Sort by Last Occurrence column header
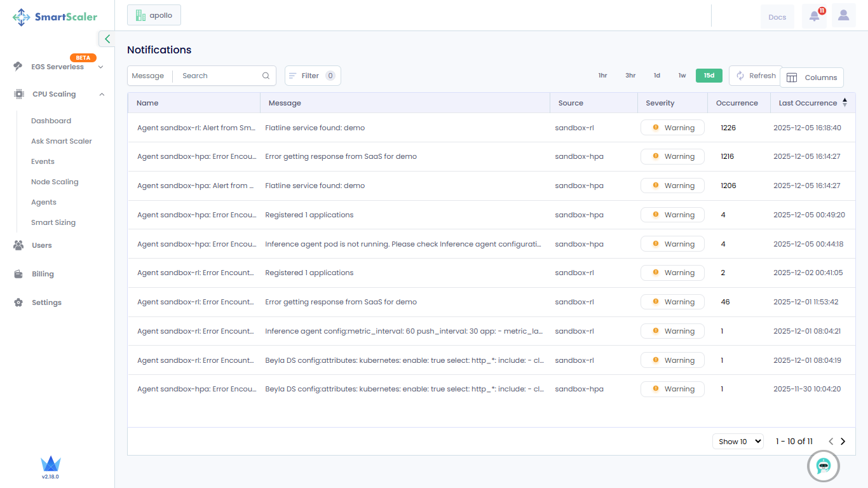This screenshot has width=868, height=488. (808, 103)
